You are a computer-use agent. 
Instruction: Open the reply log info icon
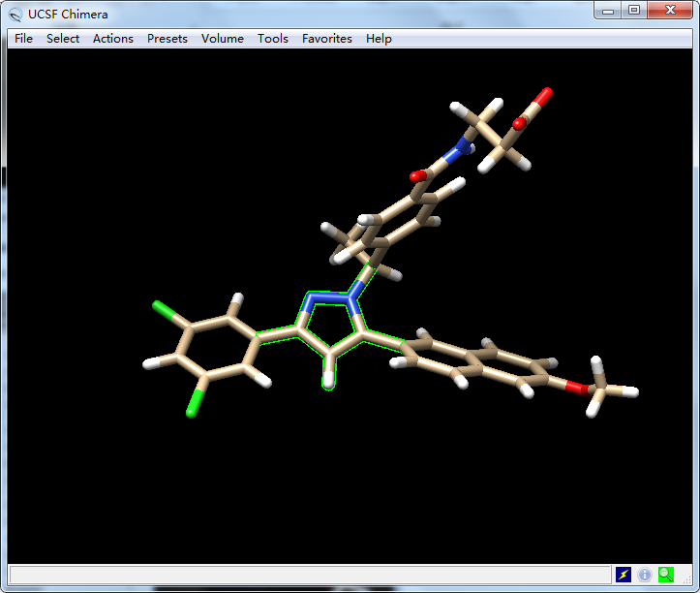(645, 575)
